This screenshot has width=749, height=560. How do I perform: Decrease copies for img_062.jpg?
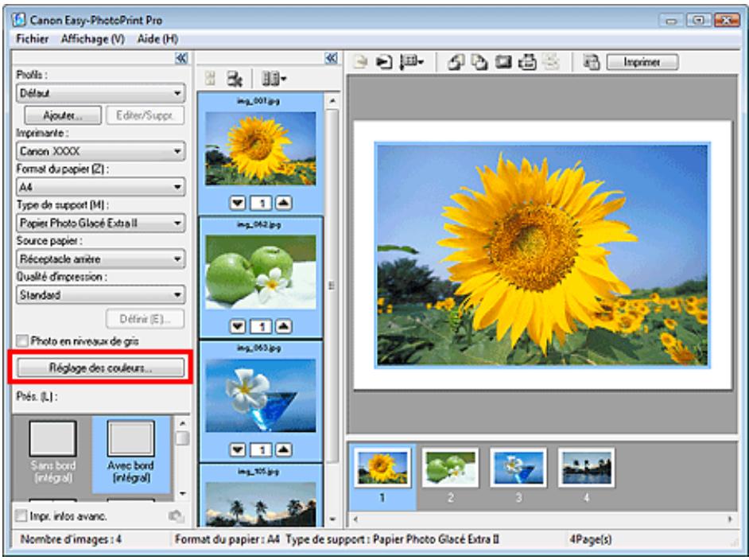click(238, 326)
